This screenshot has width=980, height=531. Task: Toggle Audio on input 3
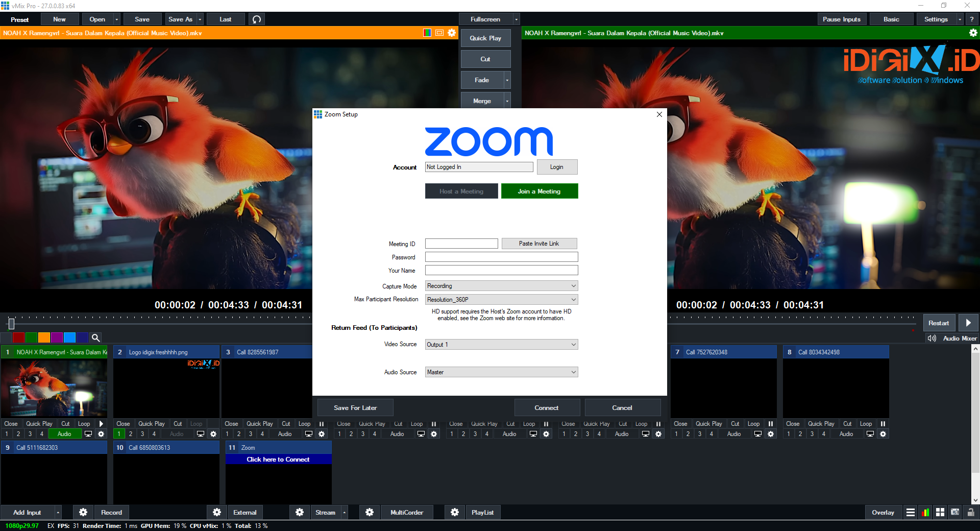pyautogui.click(x=285, y=434)
